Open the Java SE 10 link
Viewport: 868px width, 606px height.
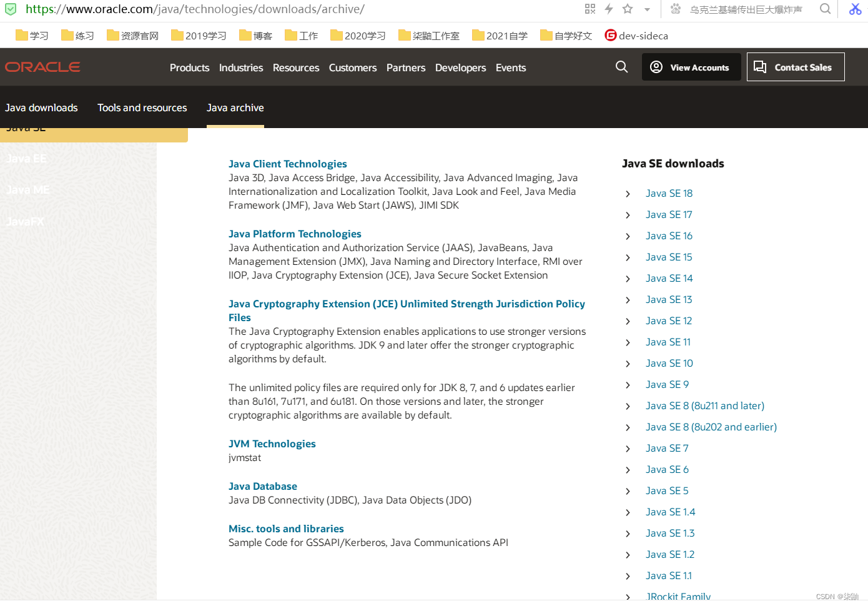pyautogui.click(x=669, y=363)
